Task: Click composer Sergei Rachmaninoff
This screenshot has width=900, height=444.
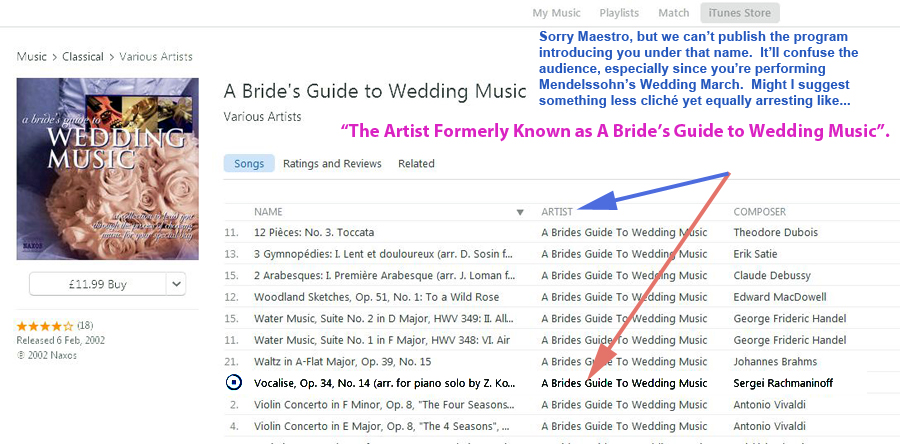Action: coord(783,383)
